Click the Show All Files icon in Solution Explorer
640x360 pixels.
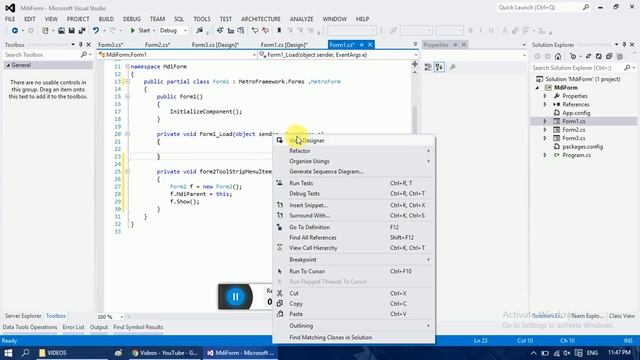[620, 56]
